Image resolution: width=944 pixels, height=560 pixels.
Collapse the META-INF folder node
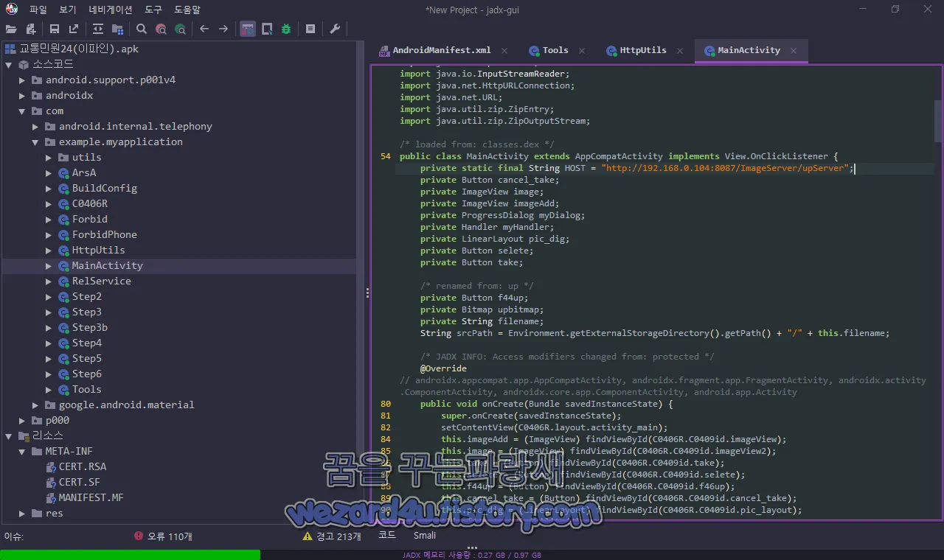tap(22, 451)
